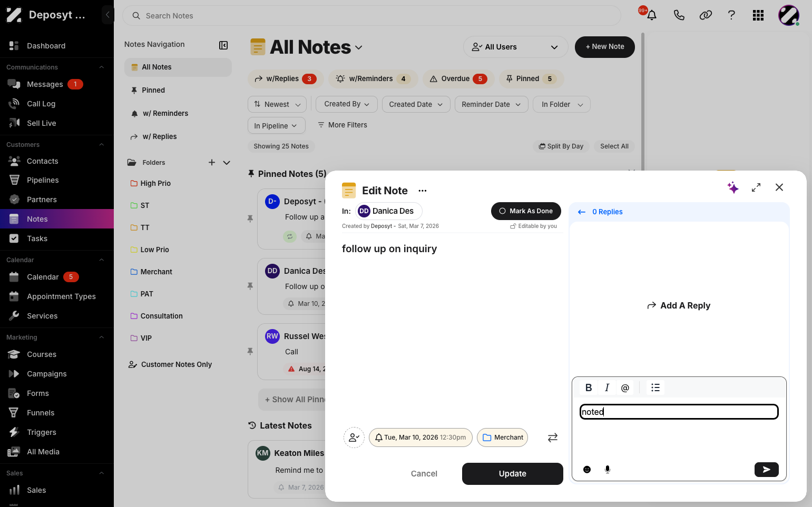Apply bold formatting in reply editor
The height and width of the screenshot is (507, 812).
(589, 387)
